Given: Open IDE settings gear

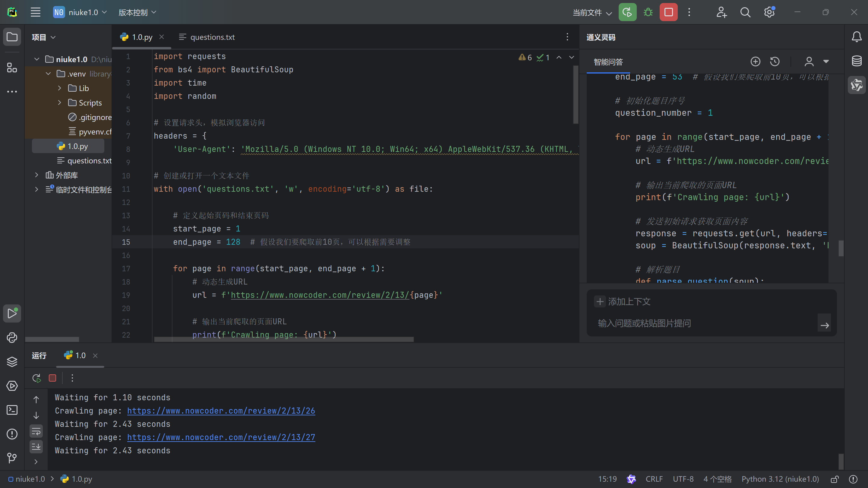Looking at the screenshot, I should tap(769, 12).
